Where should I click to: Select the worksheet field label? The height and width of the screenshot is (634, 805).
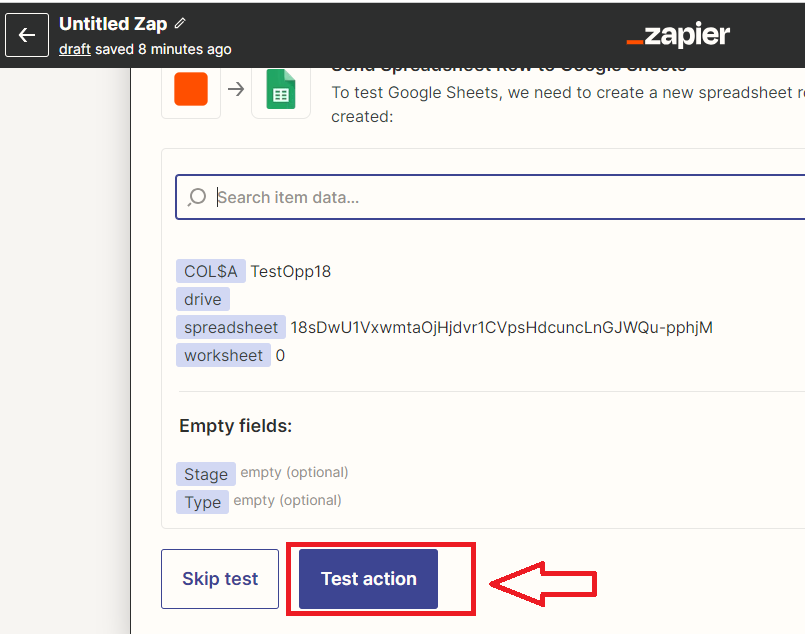[x=223, y=355]
